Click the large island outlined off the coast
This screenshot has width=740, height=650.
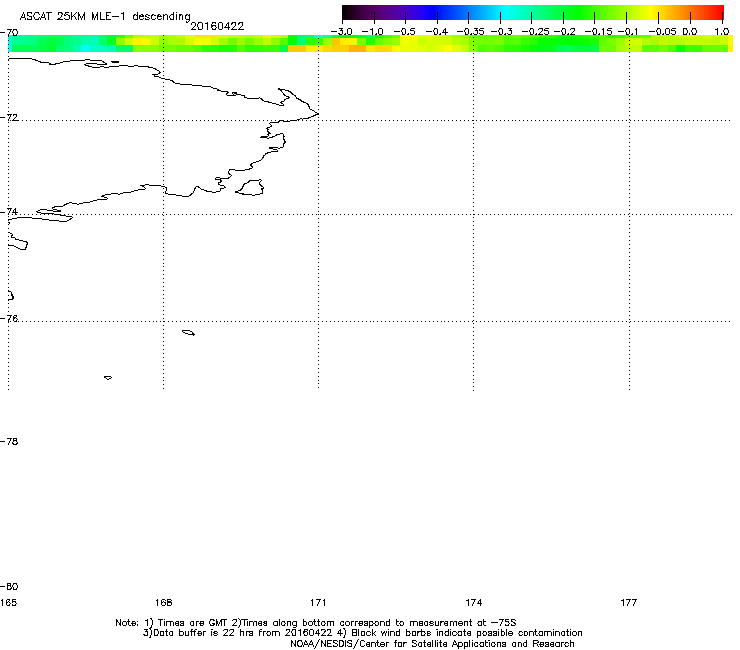[x=250, y=187]
